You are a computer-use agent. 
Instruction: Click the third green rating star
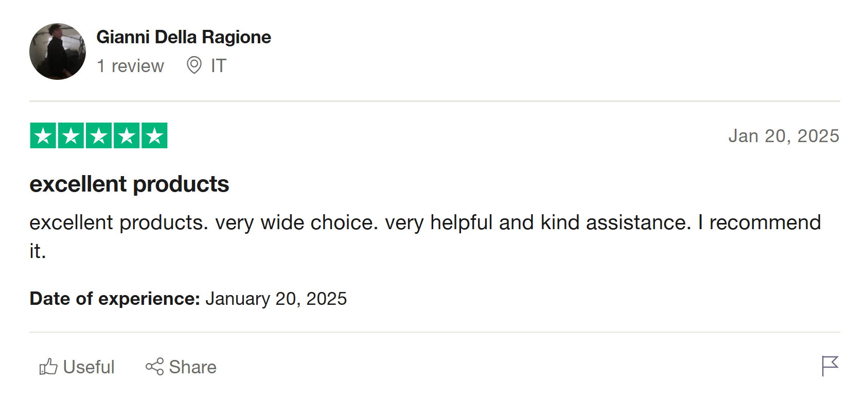99,136
